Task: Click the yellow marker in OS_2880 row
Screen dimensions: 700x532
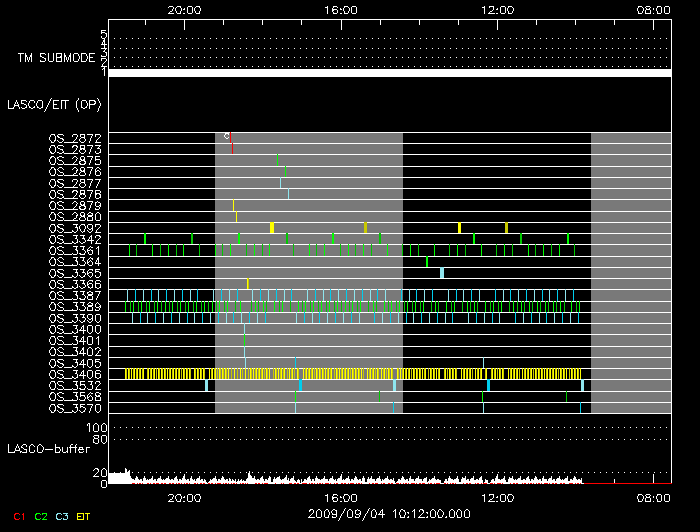Action: (236, 216)
